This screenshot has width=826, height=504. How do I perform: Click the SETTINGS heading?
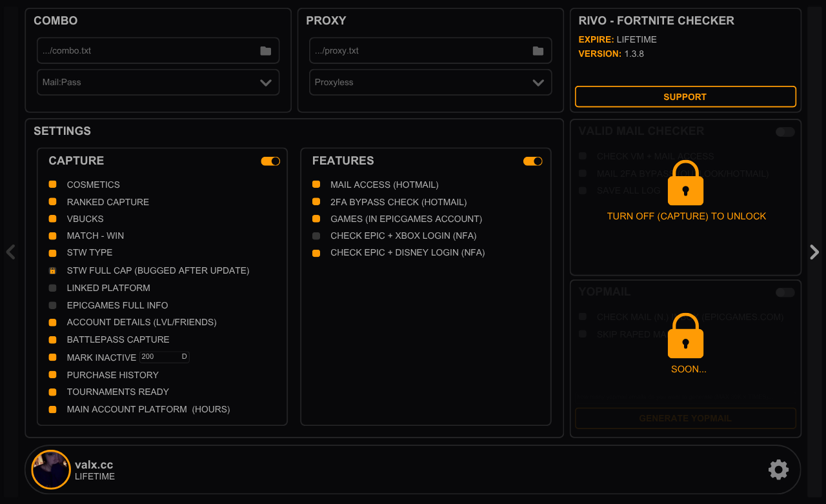62,131
